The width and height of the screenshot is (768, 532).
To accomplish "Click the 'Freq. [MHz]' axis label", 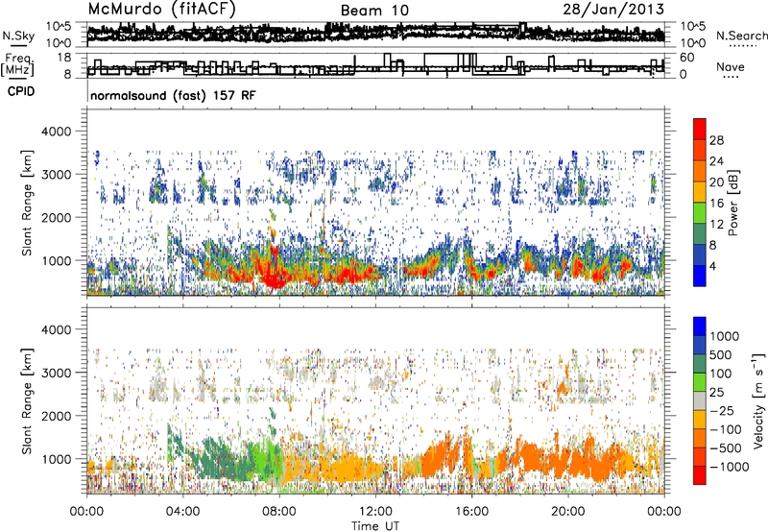I will click(x=17, y=64).
